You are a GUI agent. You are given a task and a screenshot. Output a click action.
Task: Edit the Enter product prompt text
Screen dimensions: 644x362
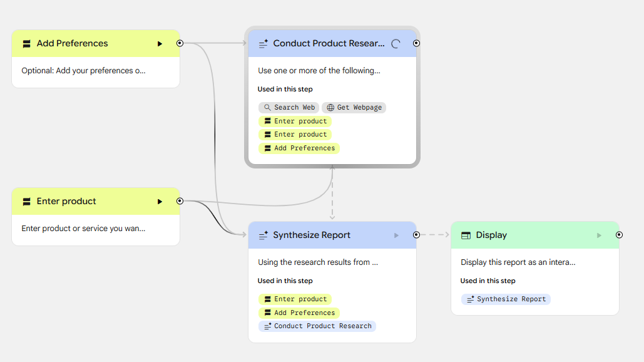[83, 229]
